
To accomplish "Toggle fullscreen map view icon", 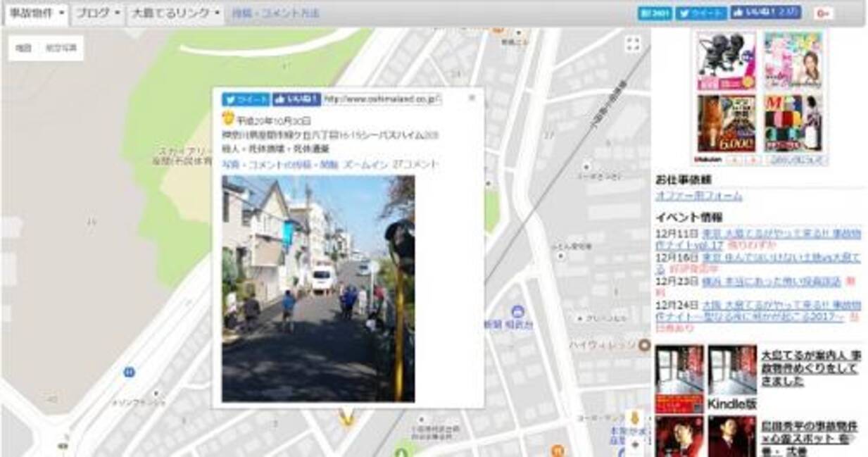I will coord(633,44).
